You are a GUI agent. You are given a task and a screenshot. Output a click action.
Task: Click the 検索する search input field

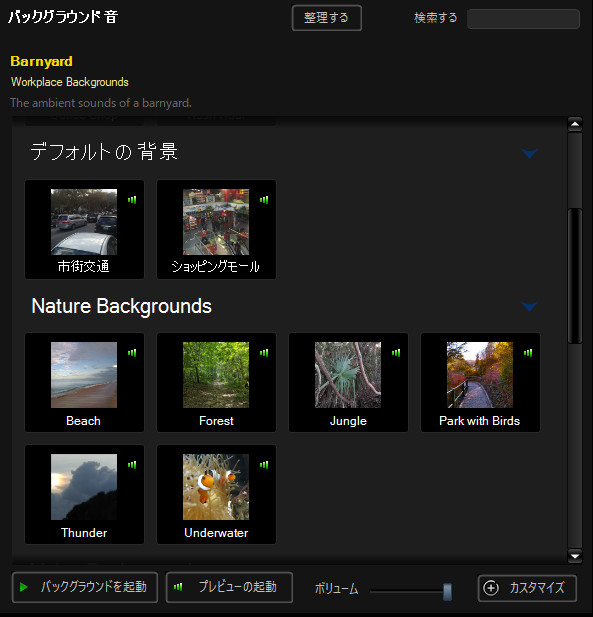pyautogui.click(x=523, y=18)
